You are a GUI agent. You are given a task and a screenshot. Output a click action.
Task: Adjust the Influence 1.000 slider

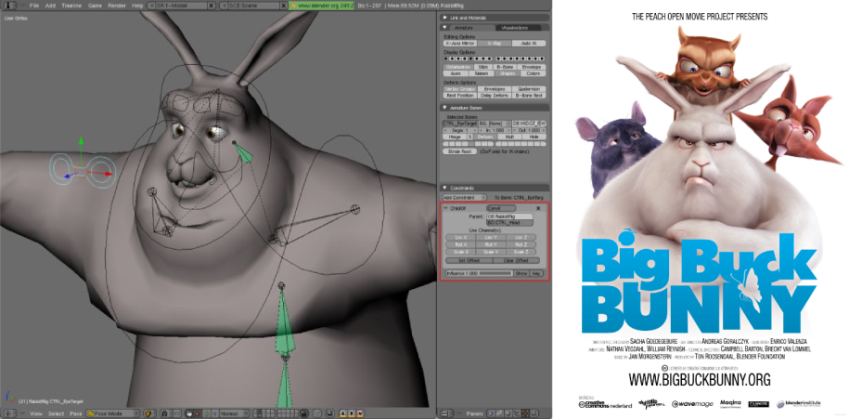click(x=479, y=273)
